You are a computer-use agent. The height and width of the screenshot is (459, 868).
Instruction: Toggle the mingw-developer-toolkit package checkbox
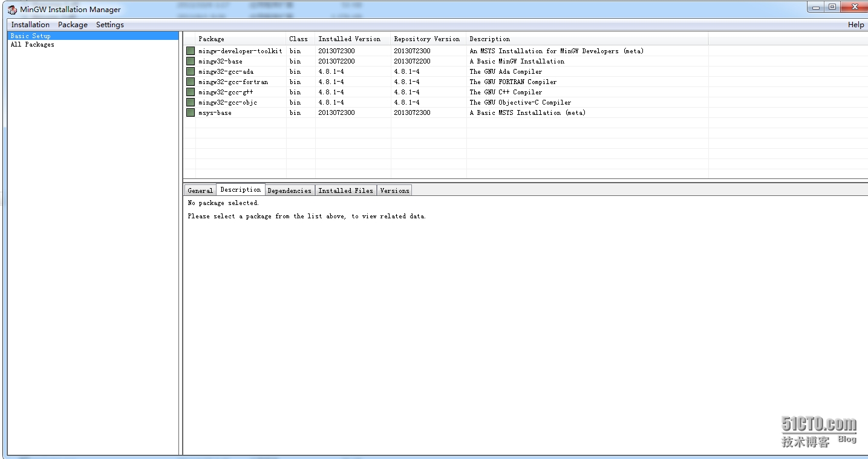tap(191, 51)
